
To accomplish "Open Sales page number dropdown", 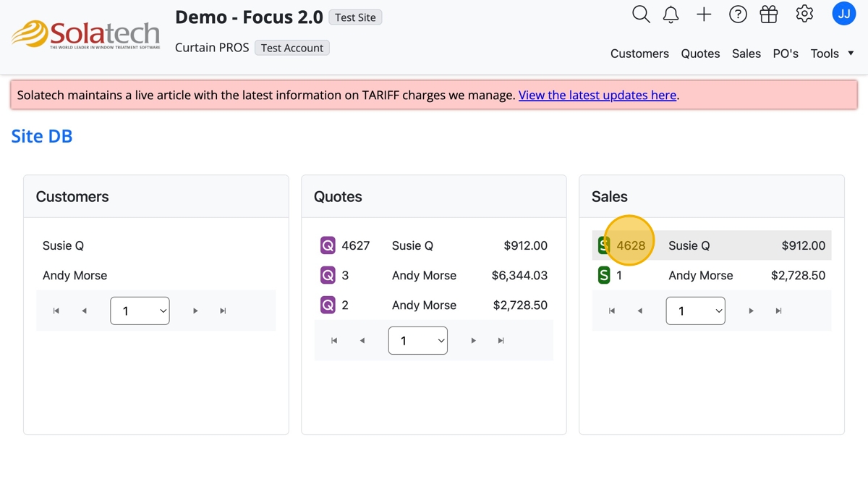I will [695, 311].
